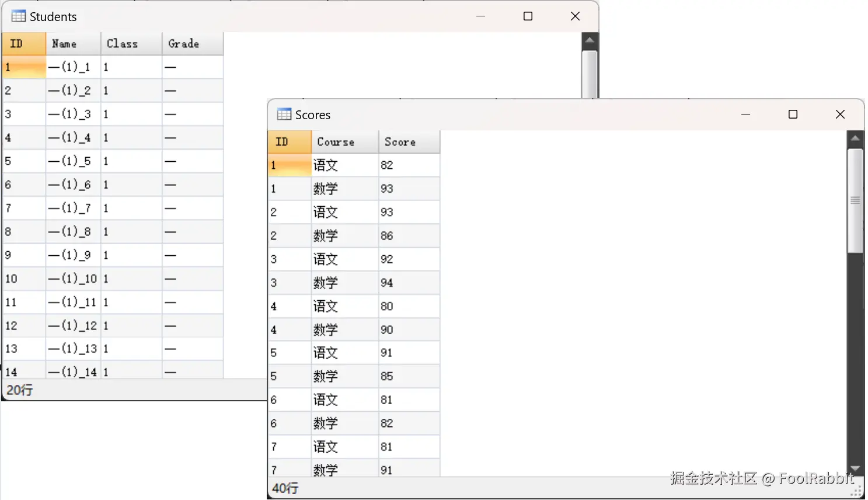Click the Students window title text
The width and height of the screenshot is (868, 500).
pyautogui.click(x=53, y=17)
